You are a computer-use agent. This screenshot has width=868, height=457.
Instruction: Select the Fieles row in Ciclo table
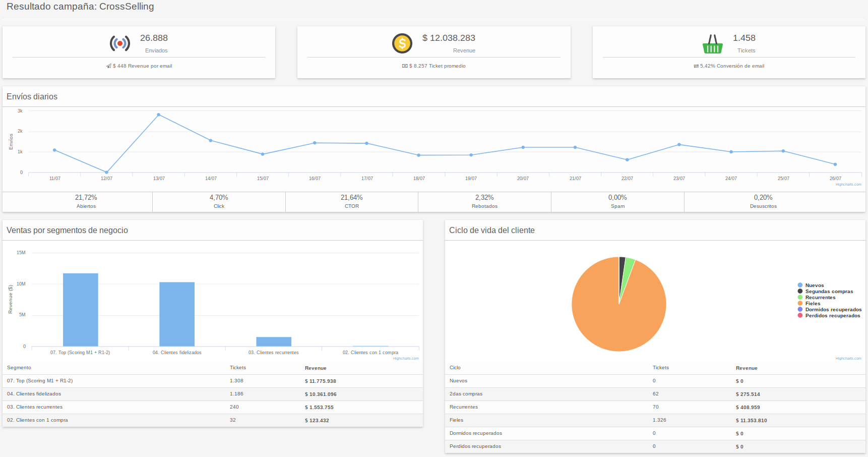tap(655, 420)
